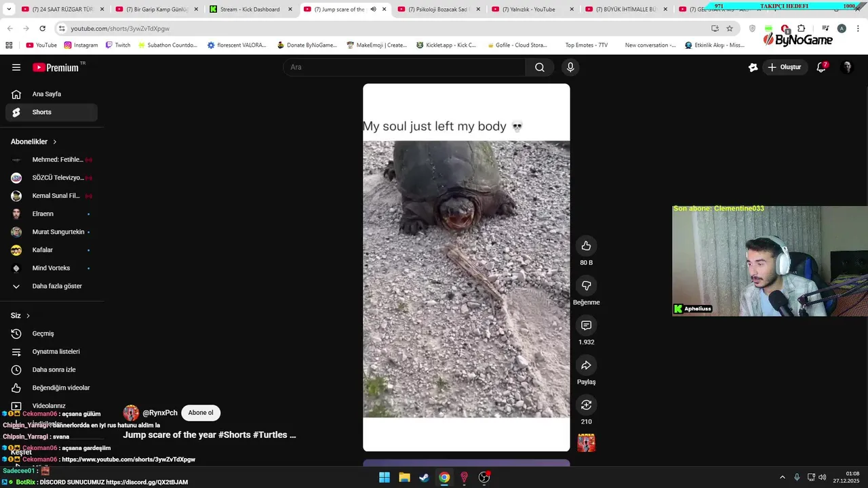Open the Chrome three-dot menu

coord(858,28)
